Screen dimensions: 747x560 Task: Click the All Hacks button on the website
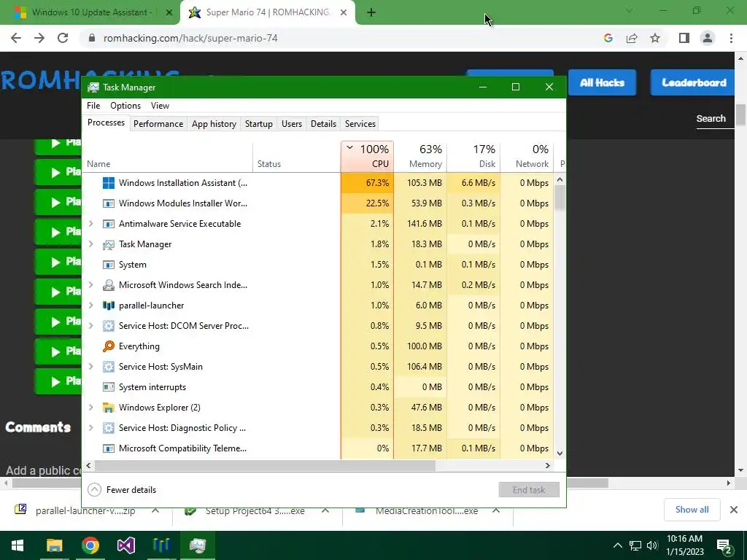coord(602,82)
